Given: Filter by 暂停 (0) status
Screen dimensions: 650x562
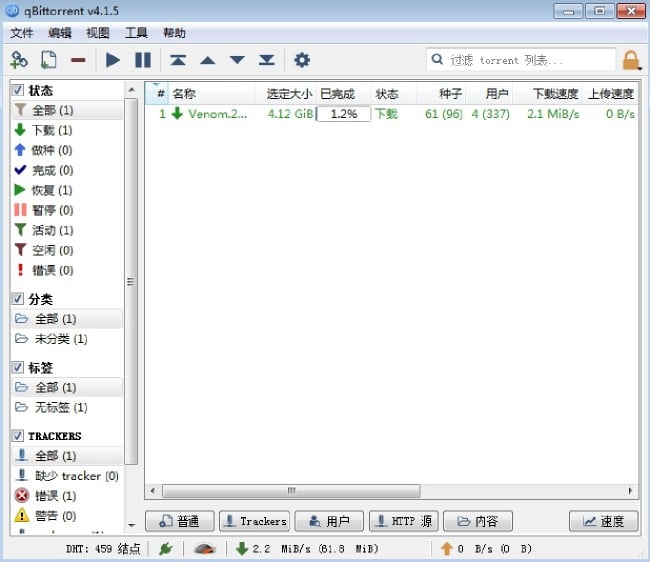Looking at the screenshot, I should pyautogui.click(x=68, y=210).
